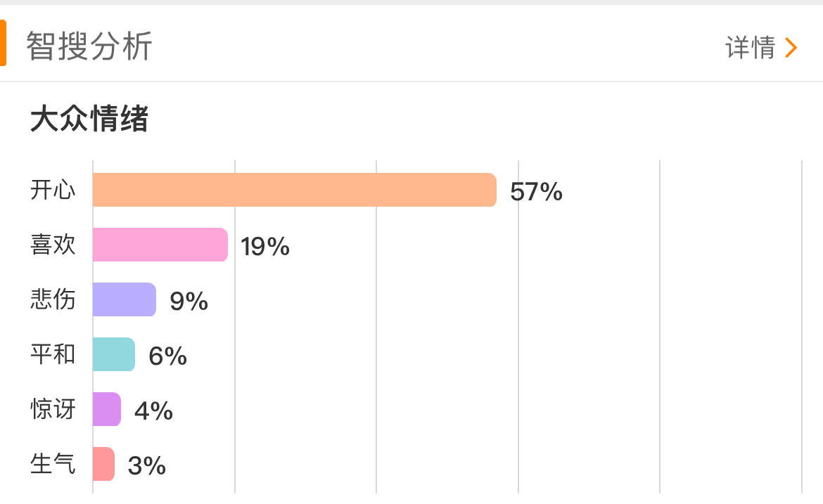
Task: Select the purple 悲伤 bar
Action: tap(124, 299)
